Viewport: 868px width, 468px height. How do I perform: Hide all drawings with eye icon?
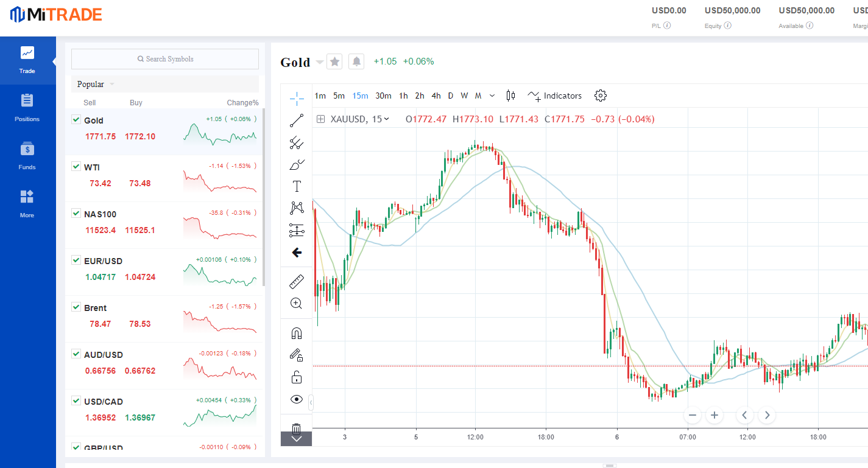[297, 399]
